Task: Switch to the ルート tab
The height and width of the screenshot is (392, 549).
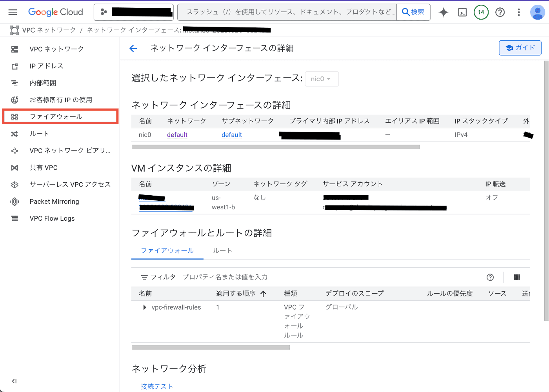Action: 222,250
